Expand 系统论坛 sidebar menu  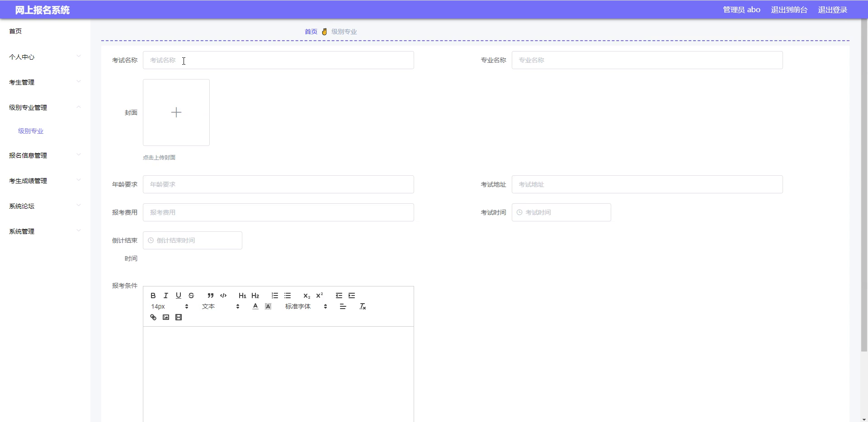45,206
